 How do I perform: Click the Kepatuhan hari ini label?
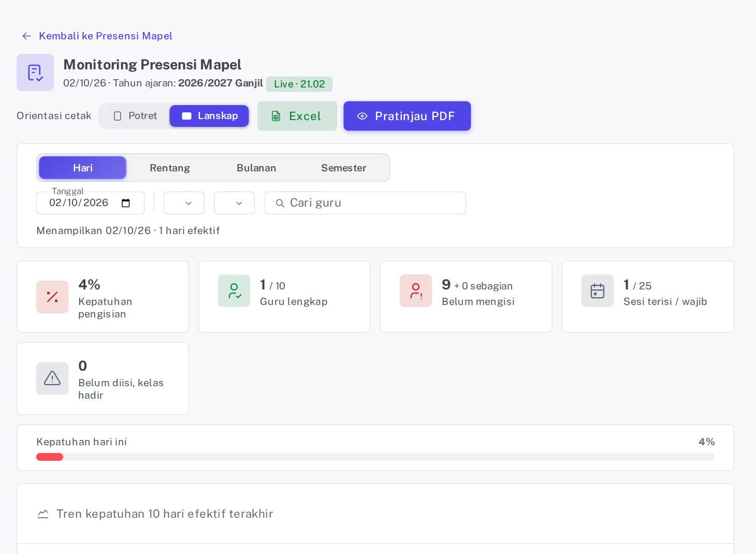(x=81, y=442)
